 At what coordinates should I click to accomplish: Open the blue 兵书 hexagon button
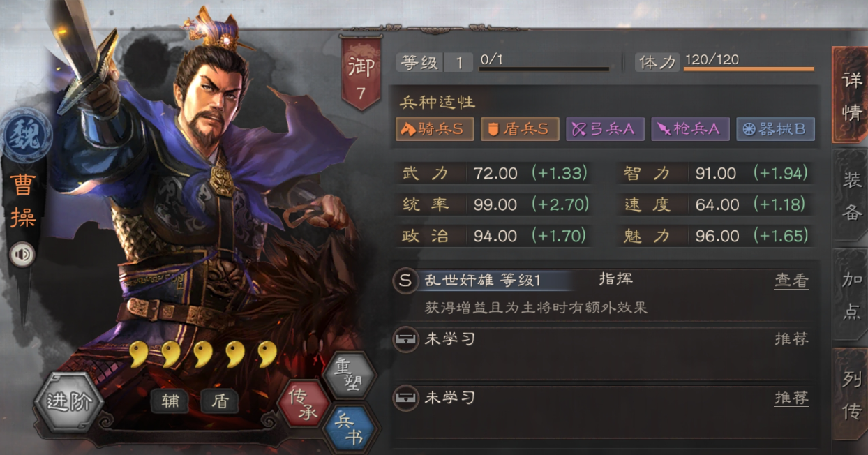(x=349, y=428)
